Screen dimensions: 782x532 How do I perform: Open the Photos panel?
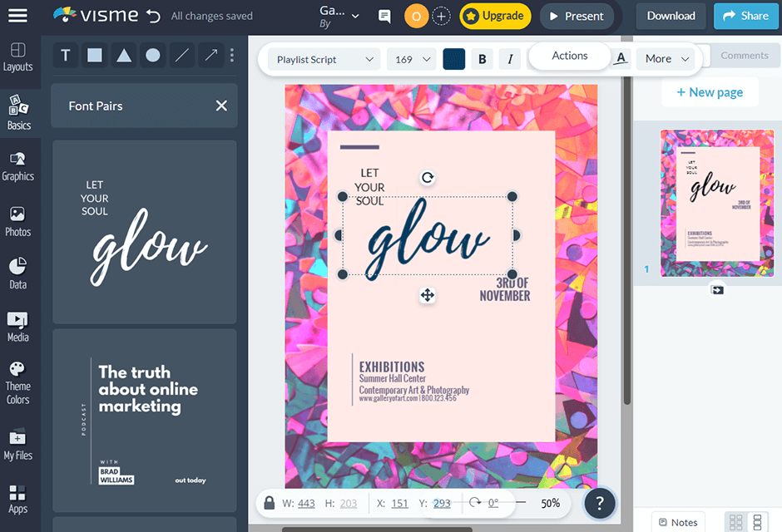click(18, 222)
